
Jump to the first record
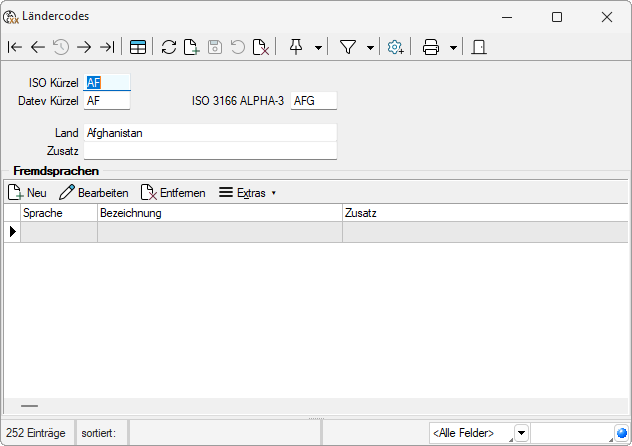(x=15, y=47)
